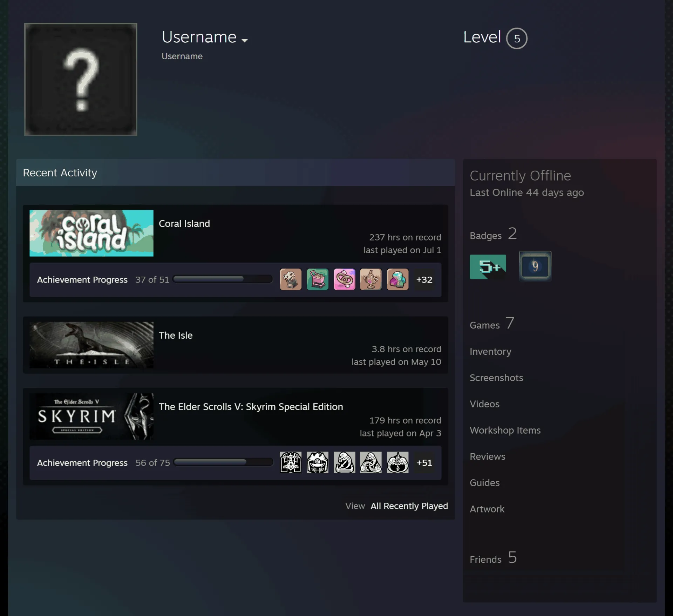Open the trophy achievement icon for Coral Island
The width and height of the screenshot is (673, 616).
point(371,279)
